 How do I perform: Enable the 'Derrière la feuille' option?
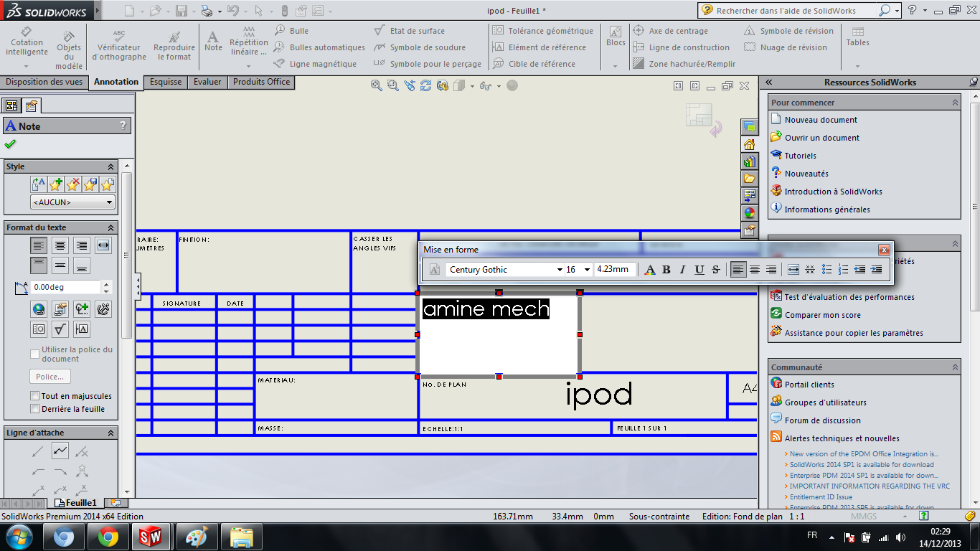click(34, 408)
